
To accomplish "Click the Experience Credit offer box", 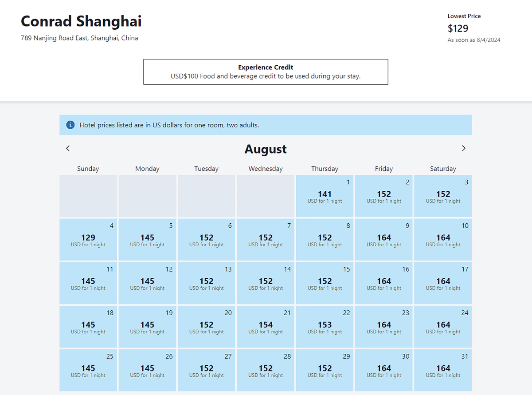I will 266,72.
